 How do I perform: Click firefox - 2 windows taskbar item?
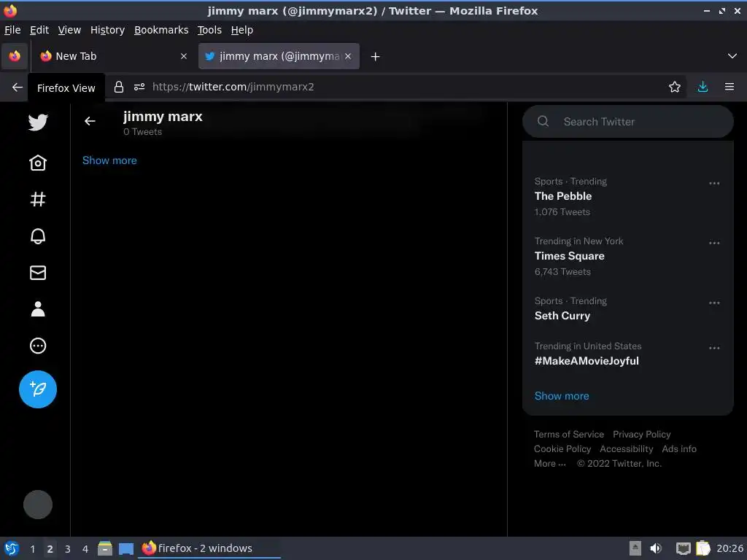pos(209,548)
